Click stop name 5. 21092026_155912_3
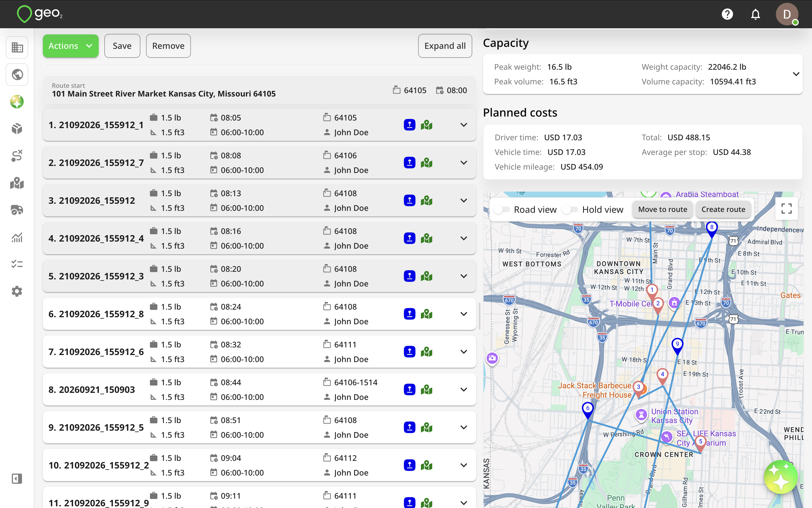The image size is (812, 508). click(x=96, y=276)
